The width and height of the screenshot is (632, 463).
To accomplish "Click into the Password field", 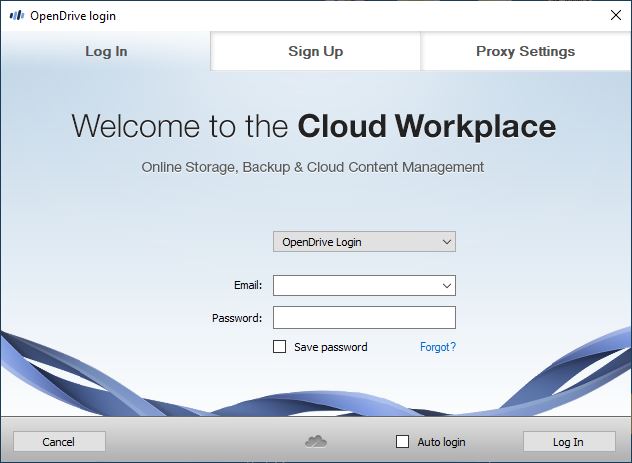I will 364,318.
